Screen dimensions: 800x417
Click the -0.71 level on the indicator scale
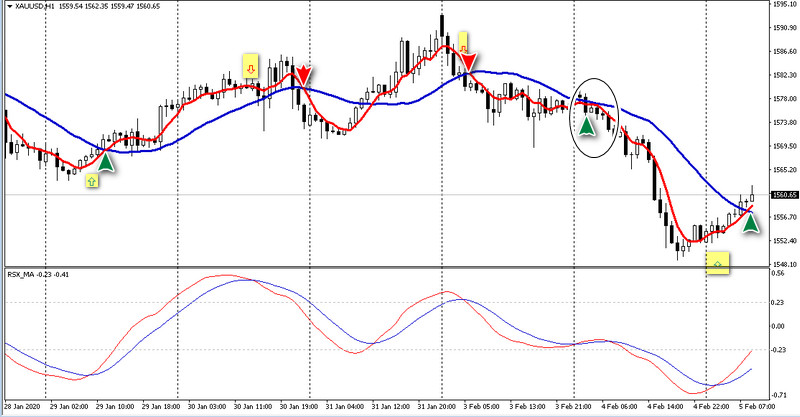point(780,395)
